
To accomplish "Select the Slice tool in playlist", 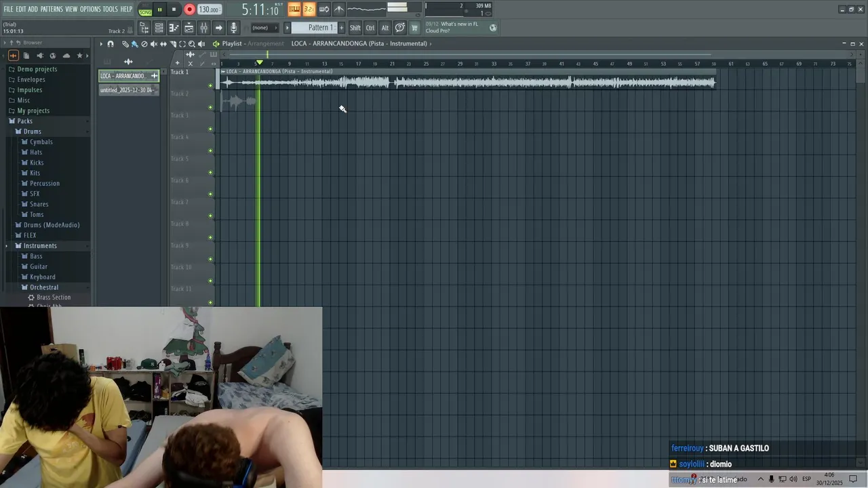I will click(x=173, y=43).
